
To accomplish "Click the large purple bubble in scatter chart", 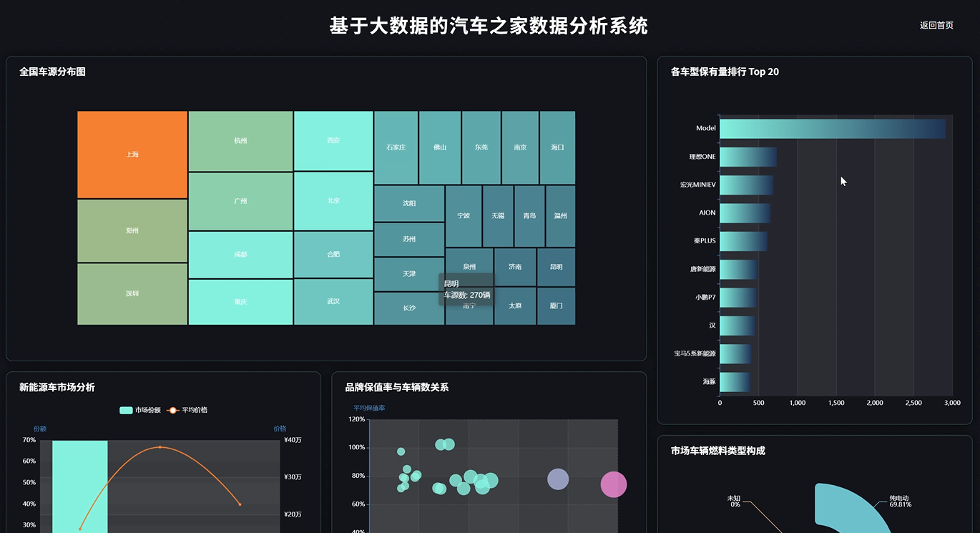I will [558, 479].
